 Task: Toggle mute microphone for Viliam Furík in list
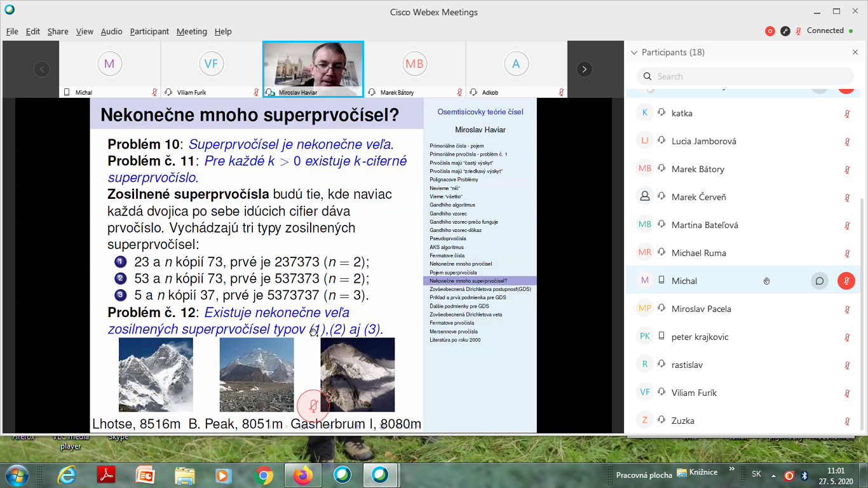coord(847,393)
